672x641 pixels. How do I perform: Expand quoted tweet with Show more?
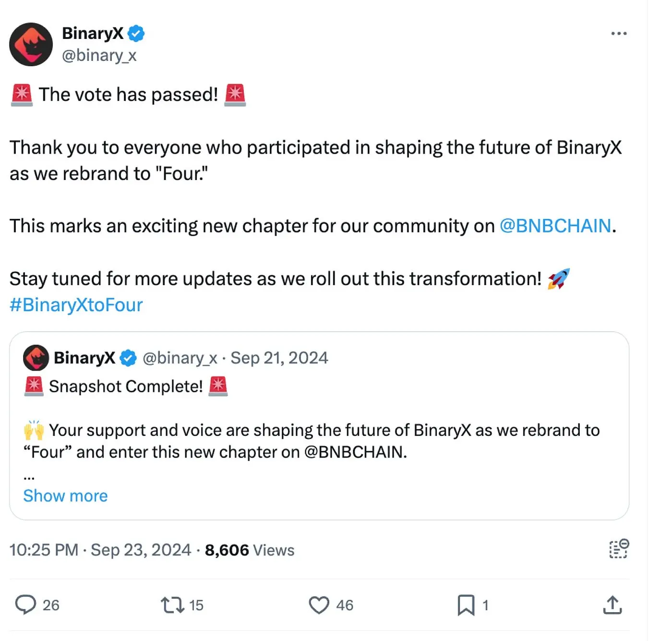click(65, 496)
